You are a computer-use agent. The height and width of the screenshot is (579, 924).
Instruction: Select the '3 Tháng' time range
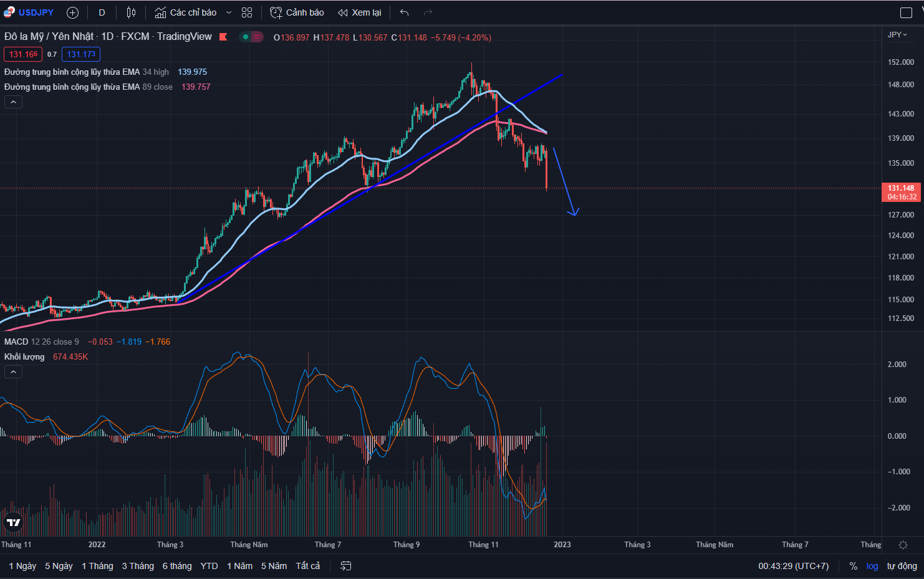(x=138, y=566)
